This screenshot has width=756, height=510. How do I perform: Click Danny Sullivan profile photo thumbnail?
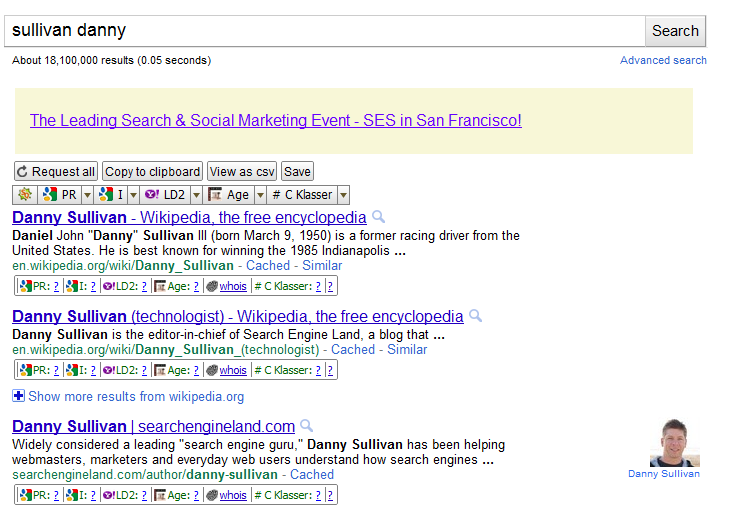coord(675,443)
